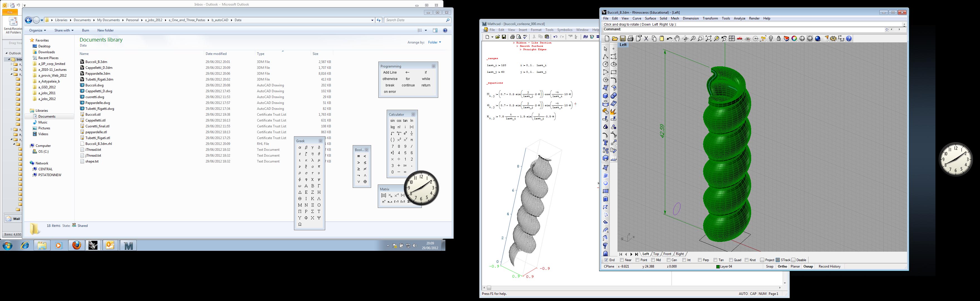Toggle Ortho mode in the status bar
Image resolution: width=980 pixels, height=301 pixels.
click(x=782, y=266)
